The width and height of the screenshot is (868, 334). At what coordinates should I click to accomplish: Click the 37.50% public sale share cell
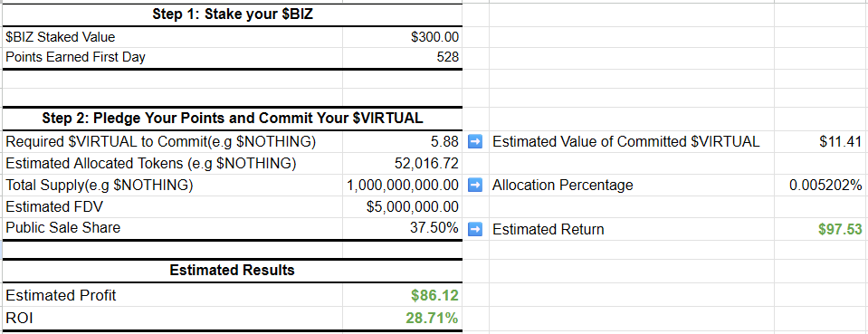click(403, 228)
